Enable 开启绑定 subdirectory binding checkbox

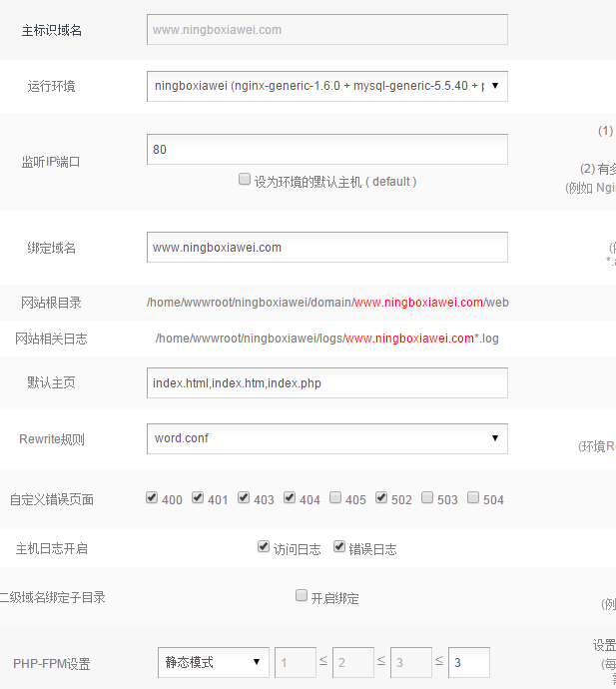(302, 596)
